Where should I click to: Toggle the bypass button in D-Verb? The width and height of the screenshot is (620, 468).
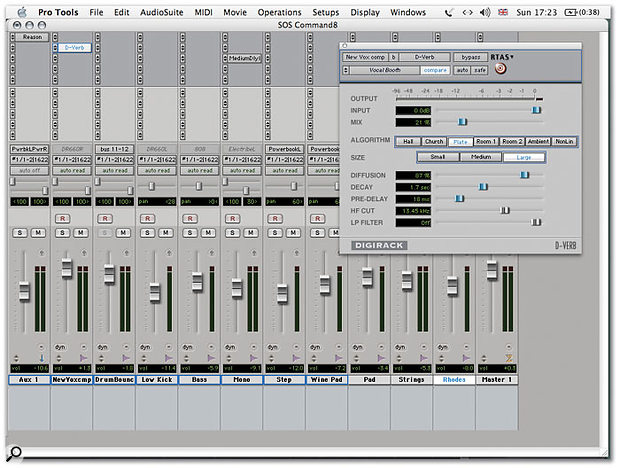click(x=471, y=57)
